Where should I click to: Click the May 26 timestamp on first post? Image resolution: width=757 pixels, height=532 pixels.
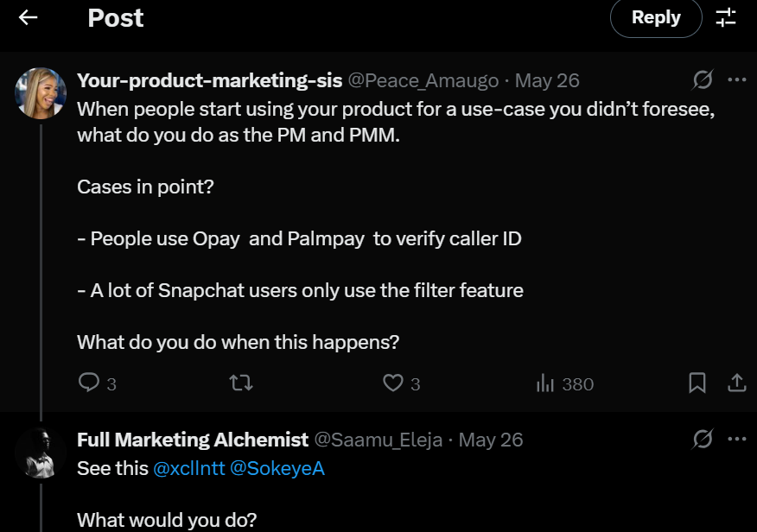click(x=547, y=80)
